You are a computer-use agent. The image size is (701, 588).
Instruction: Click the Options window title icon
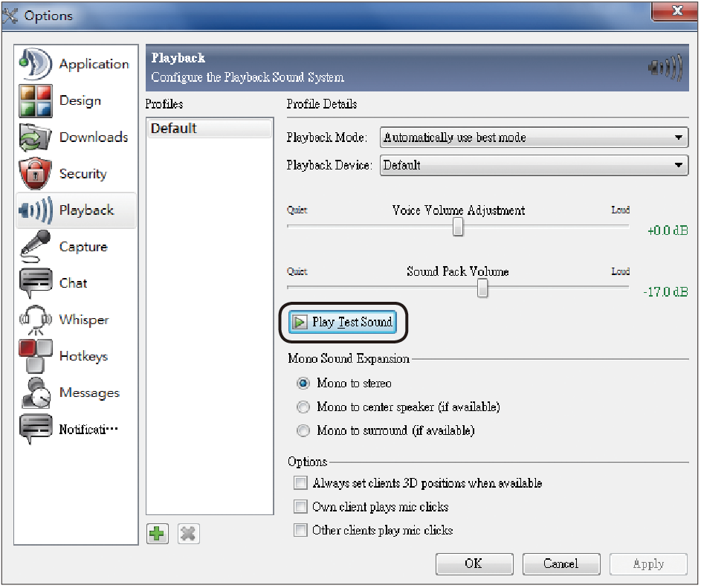coord(10,16)
